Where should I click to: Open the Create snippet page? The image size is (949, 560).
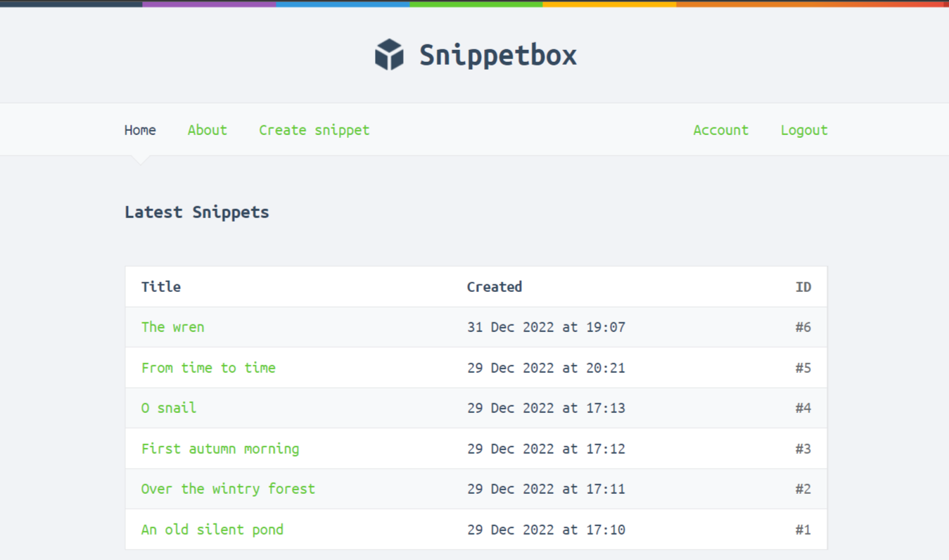[314, 130]
